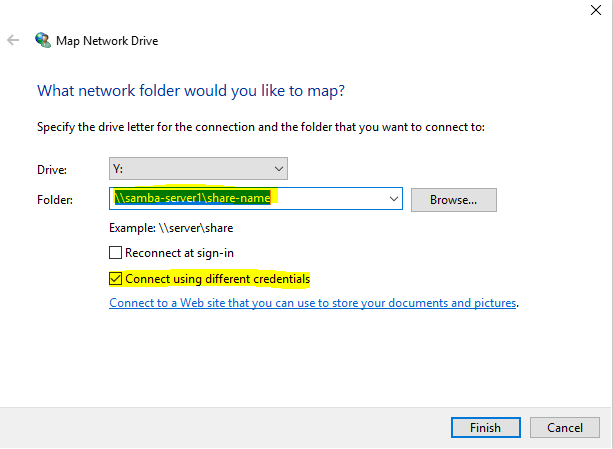
Task: Click the Map Network Drive title text
Action: 107,41
